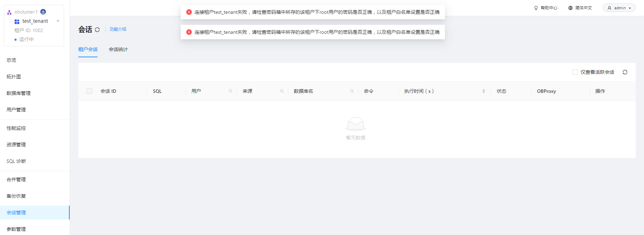
Task: Open 用户管理 in the sidebar
Action: 16,110
